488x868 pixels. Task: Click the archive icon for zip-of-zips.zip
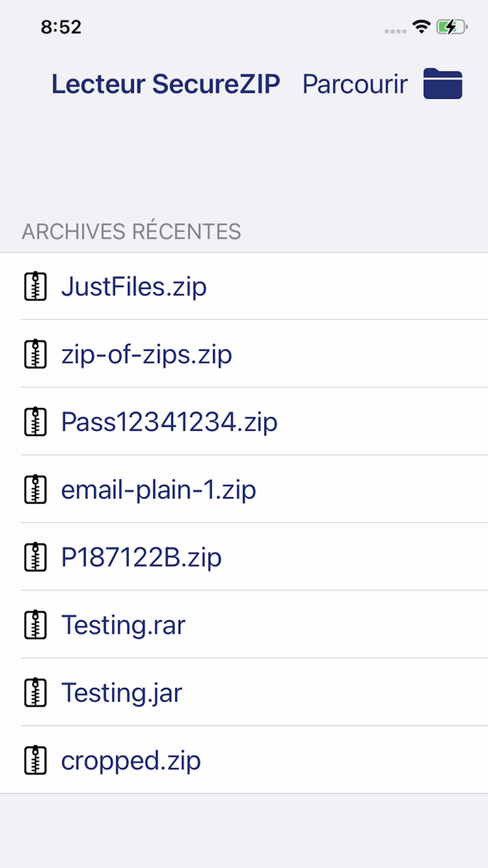(x=34, y=354)
